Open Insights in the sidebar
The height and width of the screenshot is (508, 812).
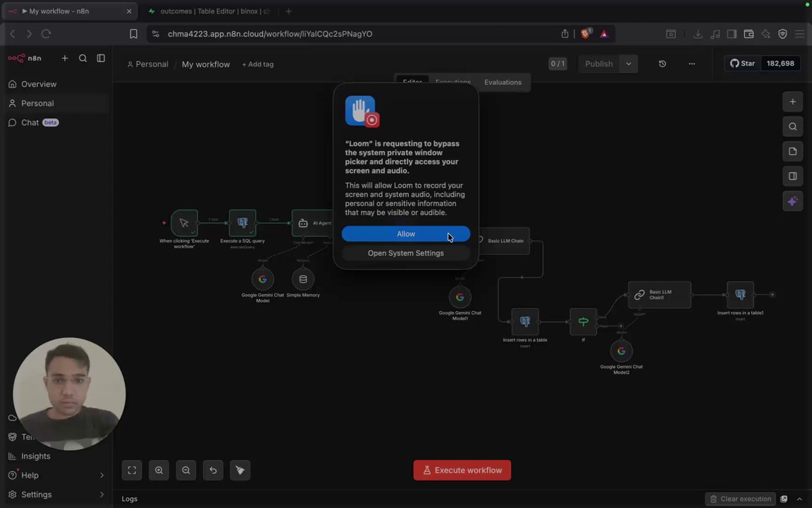[x=36, y=456]
